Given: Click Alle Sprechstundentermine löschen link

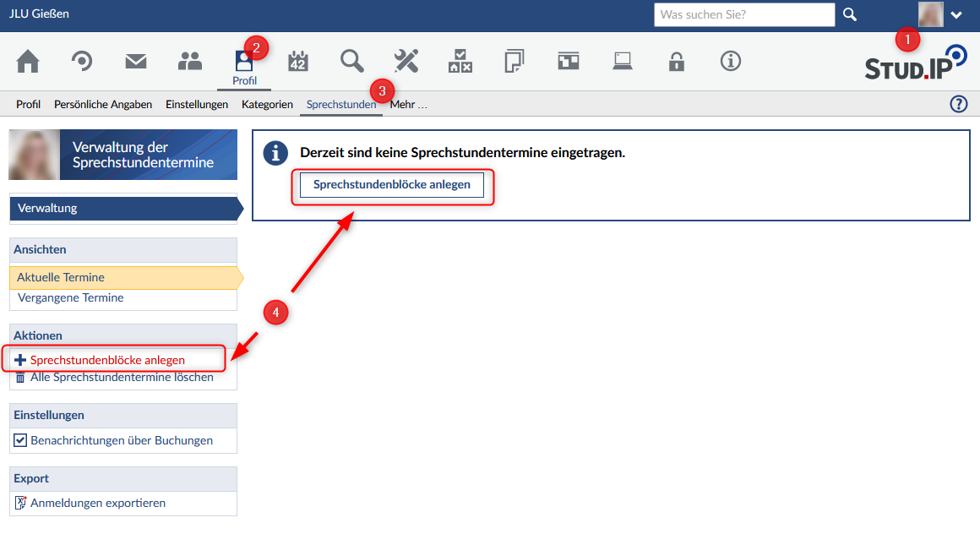Looking at the screenshot, I should 122,378.
